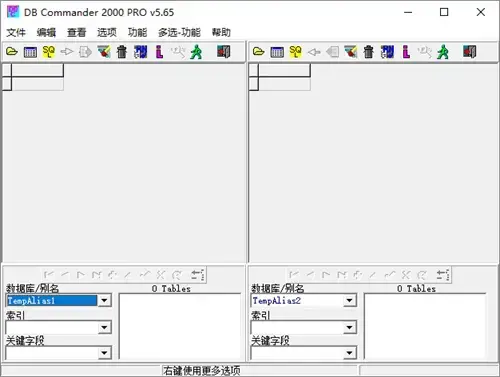This screenshot has height=377, width=500.
Task: Click the blue PW icon in right toolbar
Action: point(387,52)
